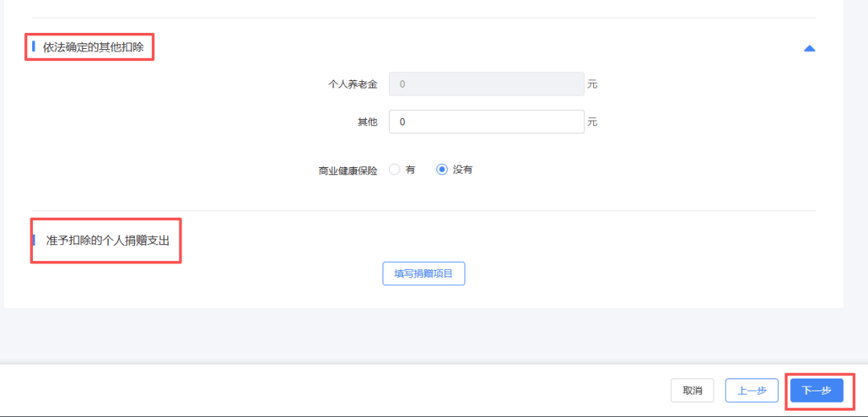Click blue marker bar before 准予扣除的个人捐赠支出
The height and width of the screenshot is (417, 868).
34,240
